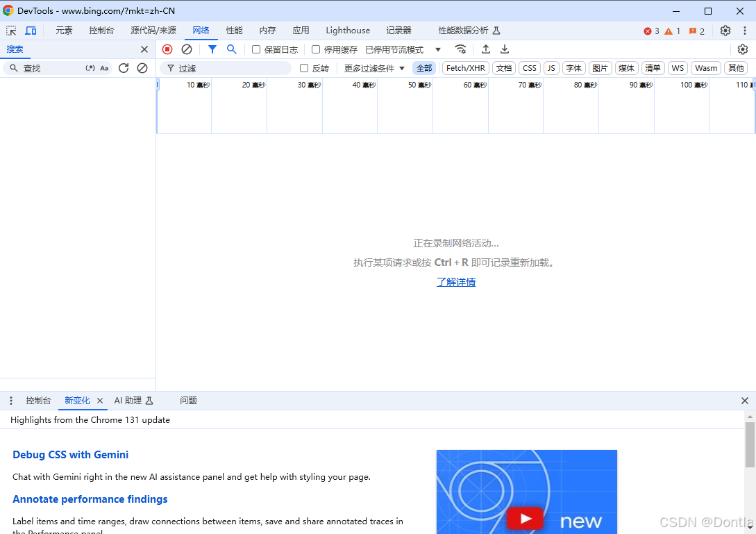756x534 pixels.
Task: Open 已停用节流模式 throttling dropdown
Action: point(403,49)
